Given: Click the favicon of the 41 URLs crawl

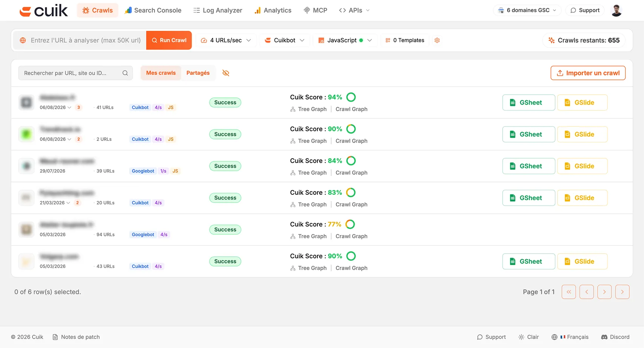Looking at the screenshot, I should tap(26, 102).
